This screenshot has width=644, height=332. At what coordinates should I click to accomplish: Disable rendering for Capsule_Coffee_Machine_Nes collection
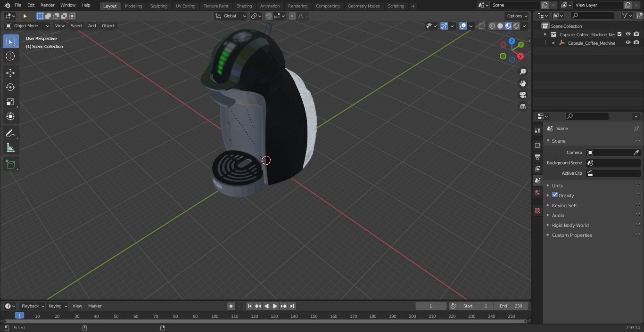click(636, 34)
